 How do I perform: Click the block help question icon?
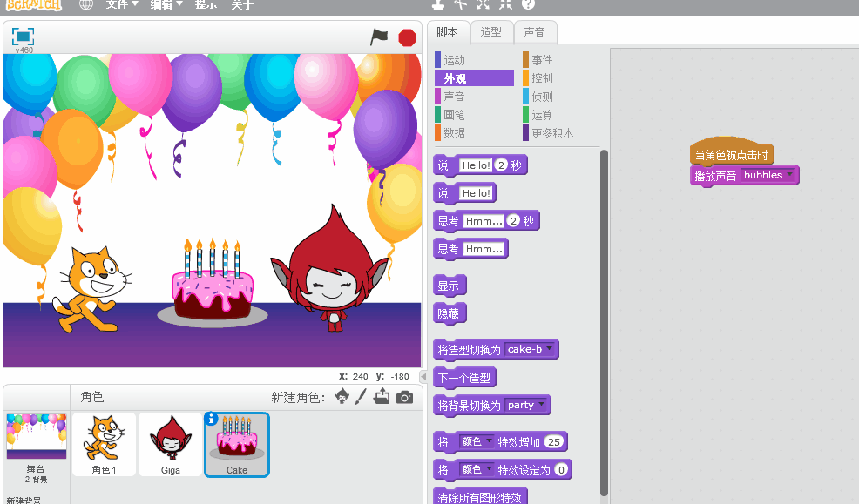pos(528,4)
